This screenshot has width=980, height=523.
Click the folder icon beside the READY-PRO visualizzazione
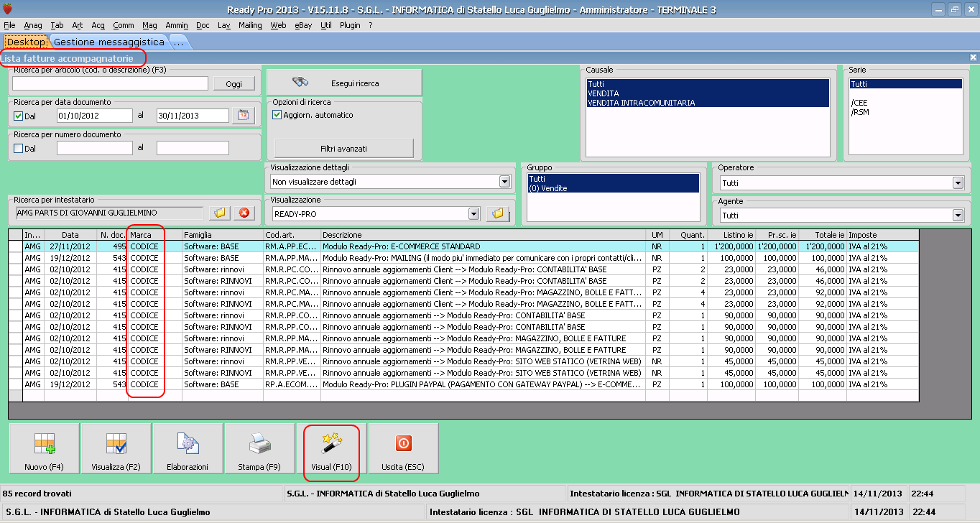point(496,213)
